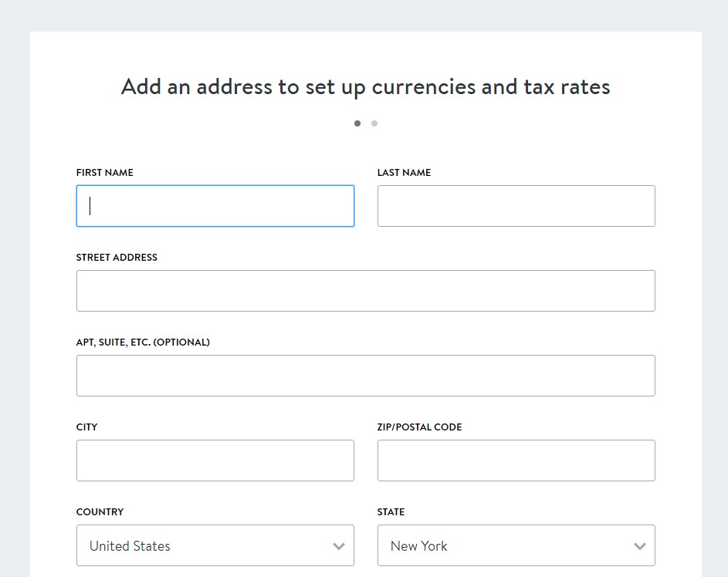Click the chevron arrow in State selector
728x577 pixels.
640,546
